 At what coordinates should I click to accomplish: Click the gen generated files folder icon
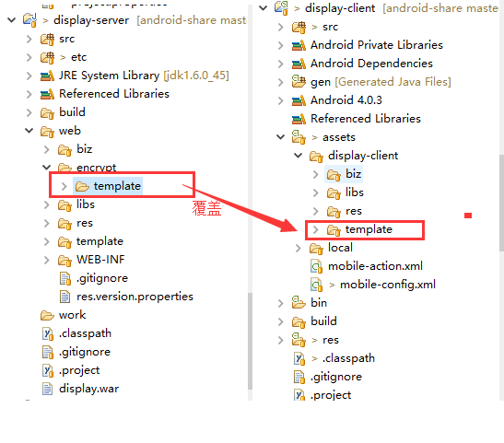pyautogui.click(x=299, y=82)
